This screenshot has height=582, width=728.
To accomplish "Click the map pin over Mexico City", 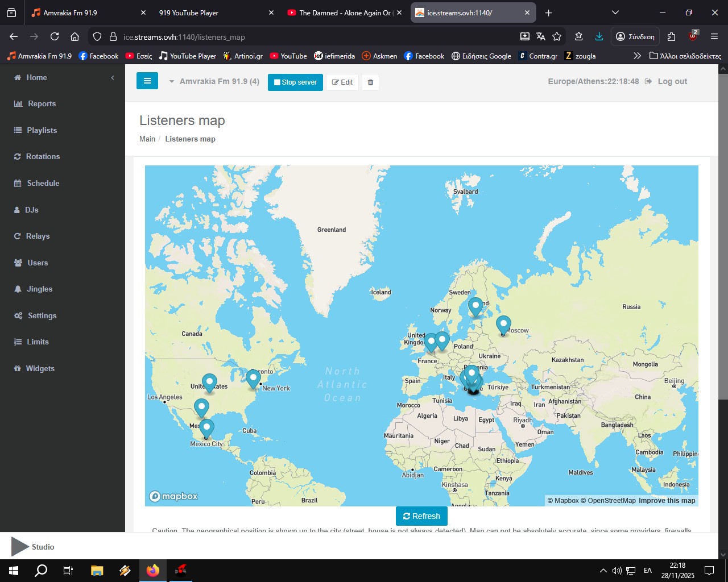I will tap(206, 427).
